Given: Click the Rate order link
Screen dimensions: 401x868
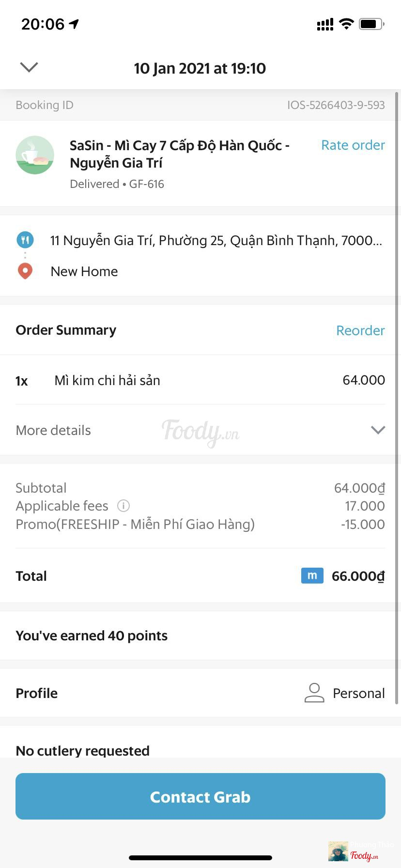Looking at the screenshot, I should click(353, 145).
